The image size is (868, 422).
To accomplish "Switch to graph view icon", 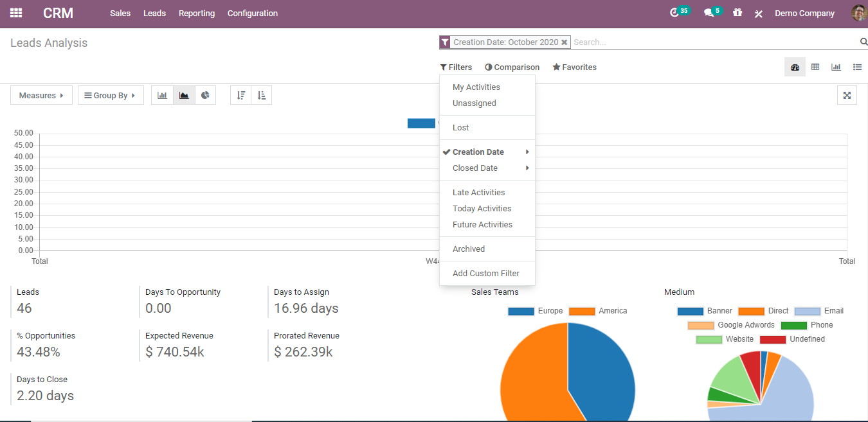I will (x=836, y=67).
